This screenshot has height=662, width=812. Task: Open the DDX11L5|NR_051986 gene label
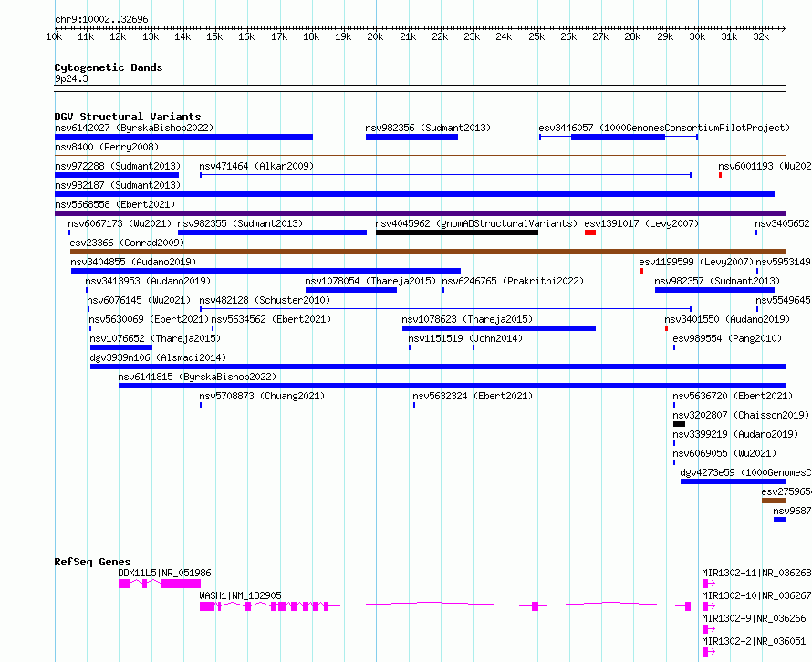click(164, 573)
